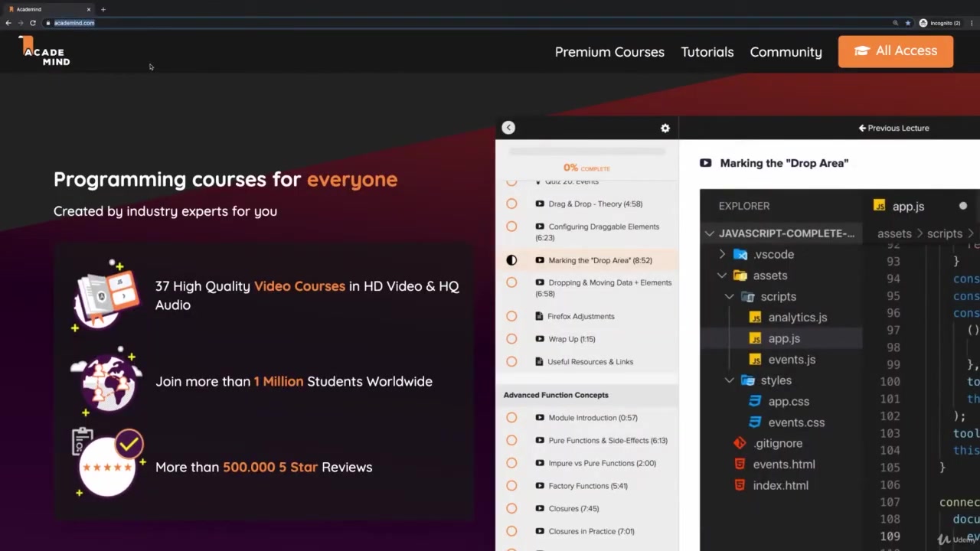Screen dimensions: 980x551
Task: Click the browser back arrow
Action: click(x=8, y=23)
